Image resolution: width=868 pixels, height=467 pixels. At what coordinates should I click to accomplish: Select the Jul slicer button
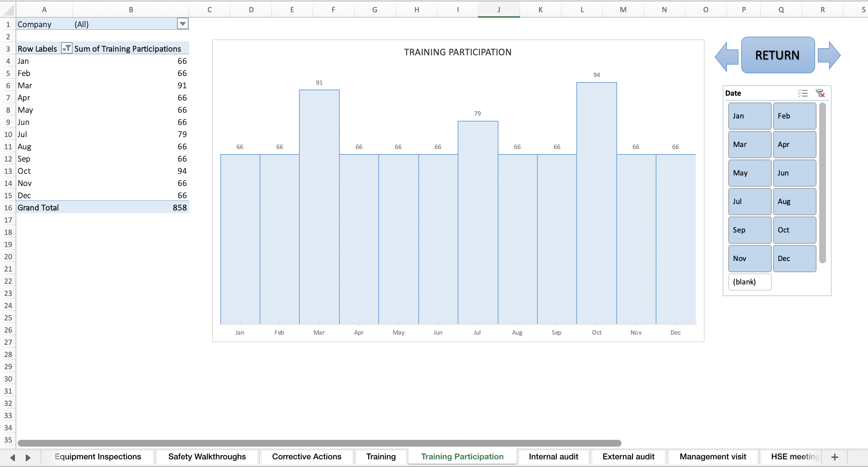[x=749, y=201]
